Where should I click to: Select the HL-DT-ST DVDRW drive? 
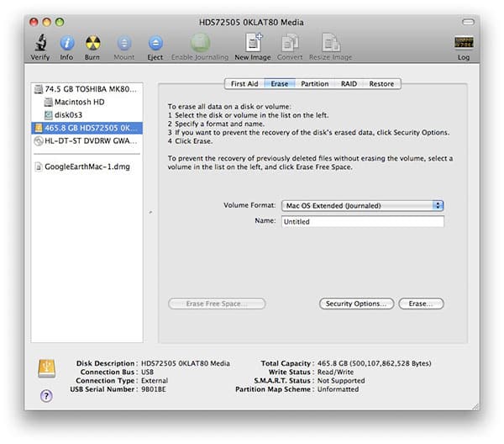coord(87,141)
